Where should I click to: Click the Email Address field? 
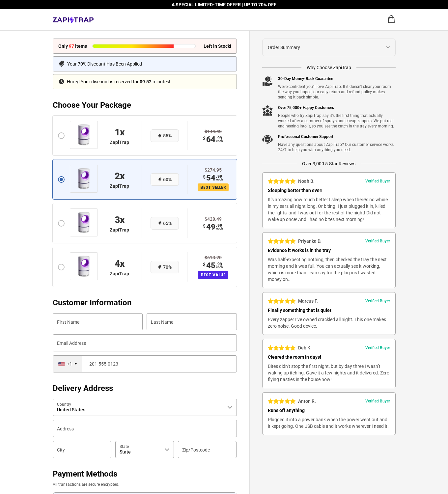click(x=145, y=343)
